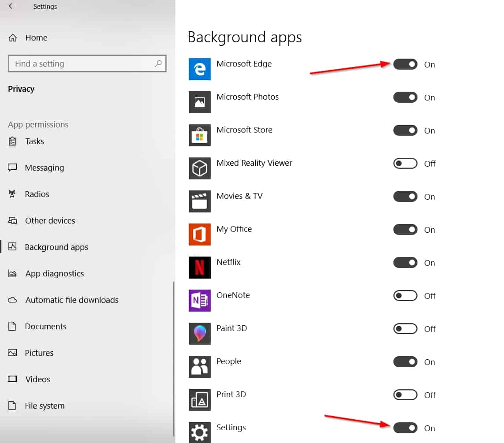The width and height of the screenshot is (504, 443).
Task: Turn off Movies & TV toggle
Action: (x=405, y=197)
